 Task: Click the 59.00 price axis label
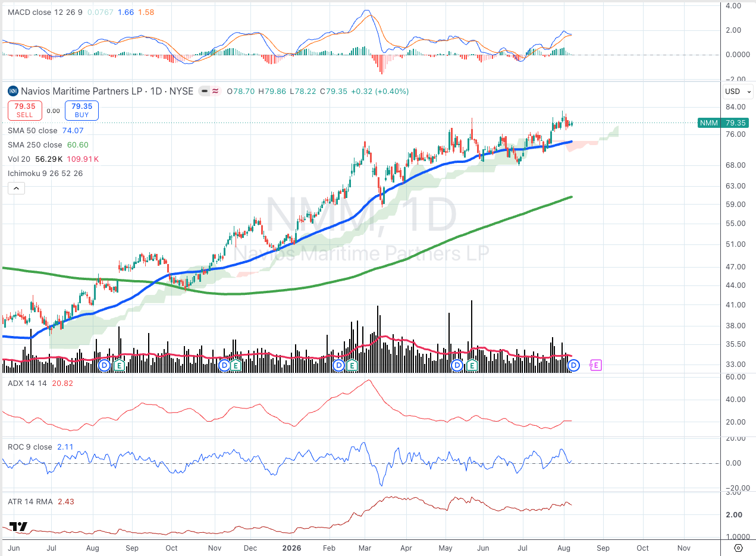click(735, 204)
